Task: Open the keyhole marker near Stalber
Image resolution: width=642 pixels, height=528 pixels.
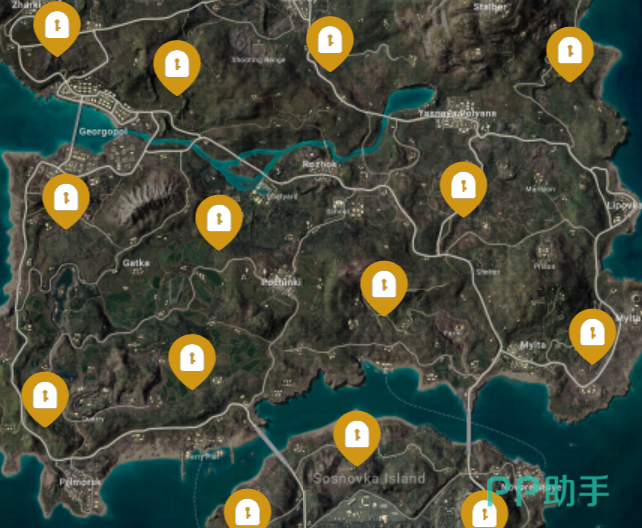Action: pyautogui.click(x=570, y=50)
